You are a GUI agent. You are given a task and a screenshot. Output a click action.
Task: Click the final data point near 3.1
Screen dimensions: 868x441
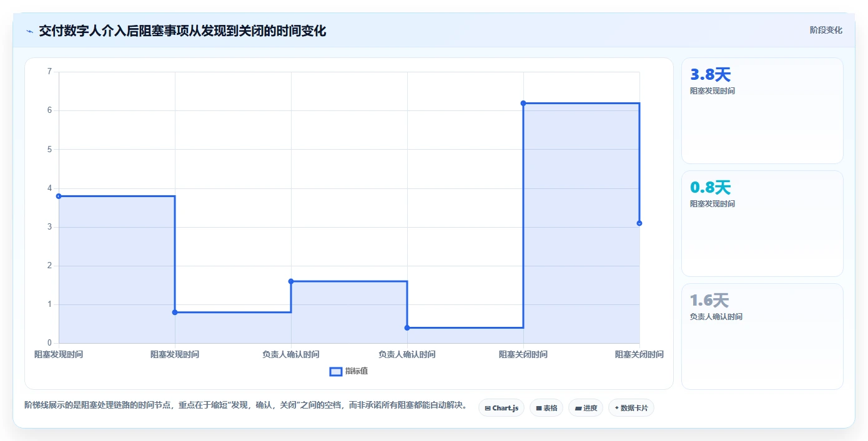639,223
